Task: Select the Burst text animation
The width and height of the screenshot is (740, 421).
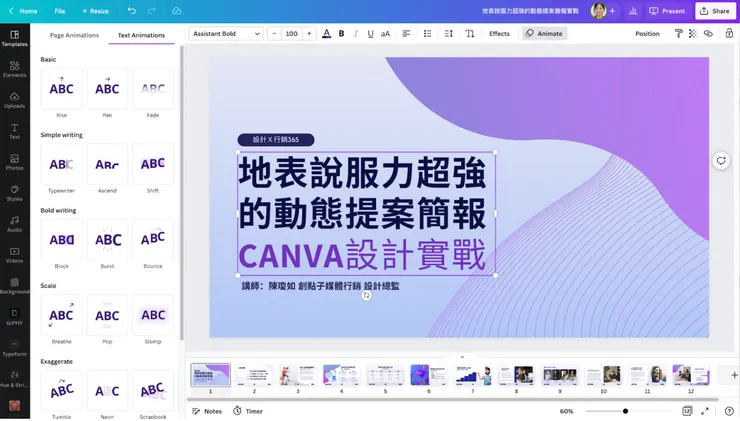Action: 107,240
